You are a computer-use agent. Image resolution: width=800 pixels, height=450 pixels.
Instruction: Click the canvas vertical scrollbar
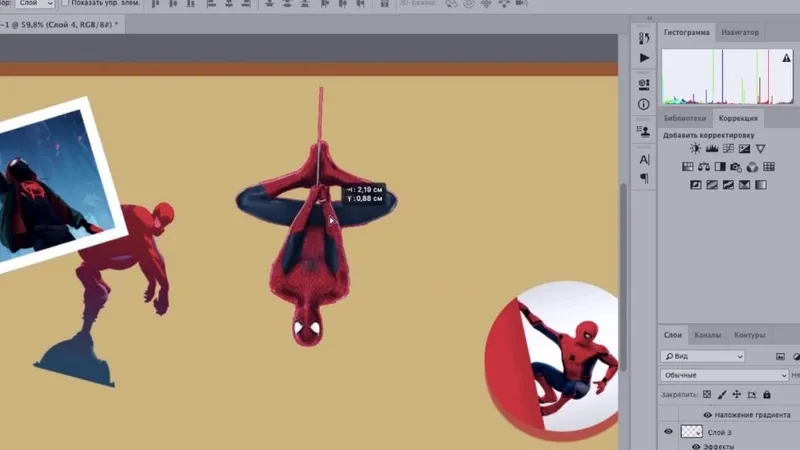(623, 276)
